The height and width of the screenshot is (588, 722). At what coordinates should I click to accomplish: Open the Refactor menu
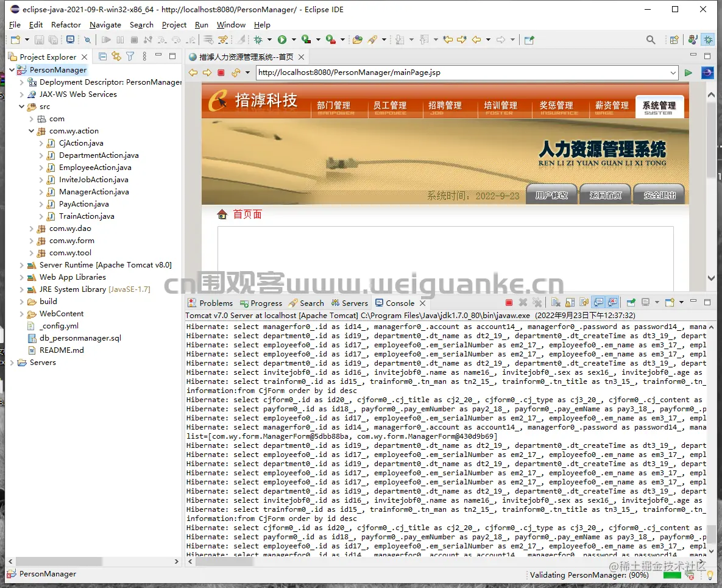66,25
